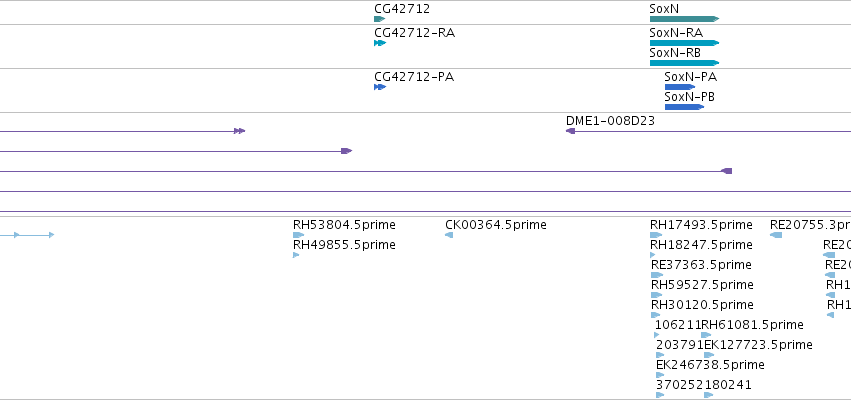Click the SoxN-RA transcript bar

(x=684, y=43)
